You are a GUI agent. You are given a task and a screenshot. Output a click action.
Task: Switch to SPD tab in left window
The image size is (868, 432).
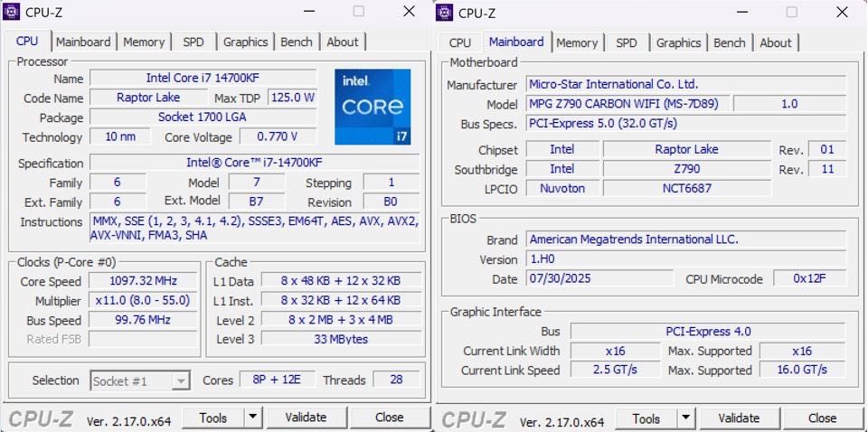(x=193, y=42)
